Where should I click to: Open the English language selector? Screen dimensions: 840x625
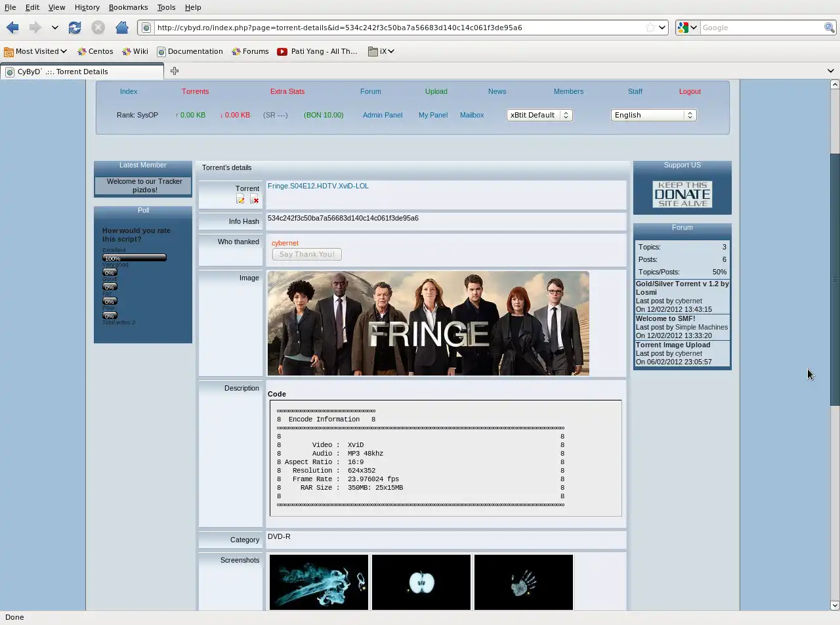click(x=653, y=115)
